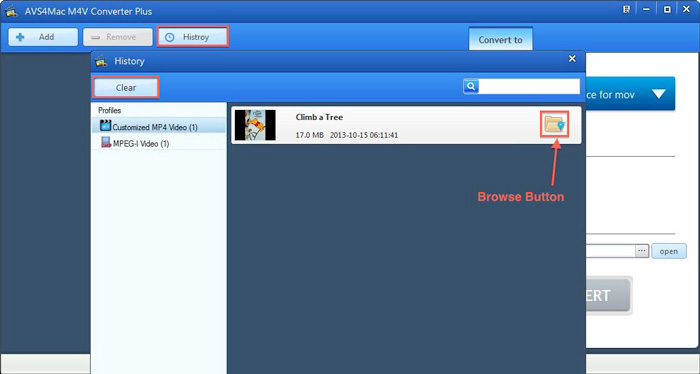The image size is (700, 374).
Task: Click the MPEG-I Video profile icon
Action: click(106, 142)
